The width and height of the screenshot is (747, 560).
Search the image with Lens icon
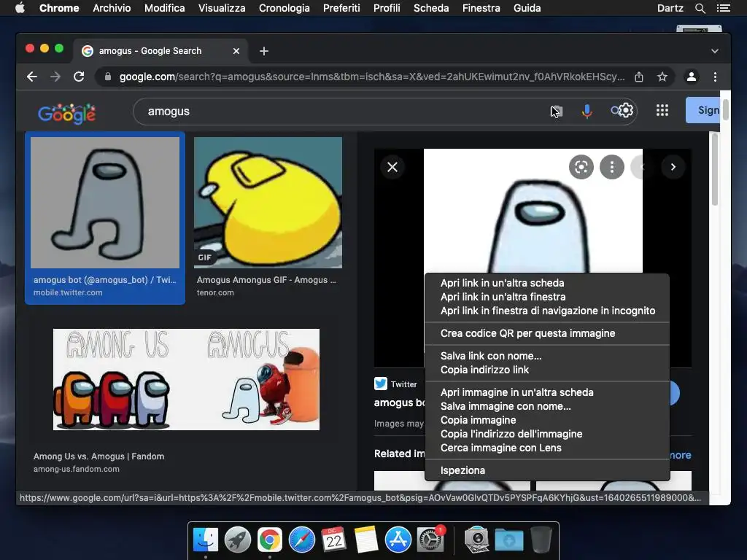pos(581,167)
